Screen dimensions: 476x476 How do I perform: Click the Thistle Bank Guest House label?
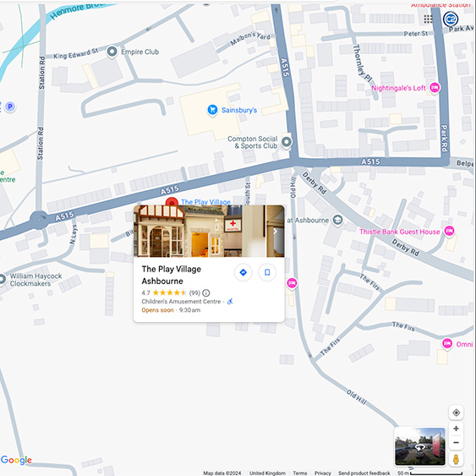tap(400, 232)
